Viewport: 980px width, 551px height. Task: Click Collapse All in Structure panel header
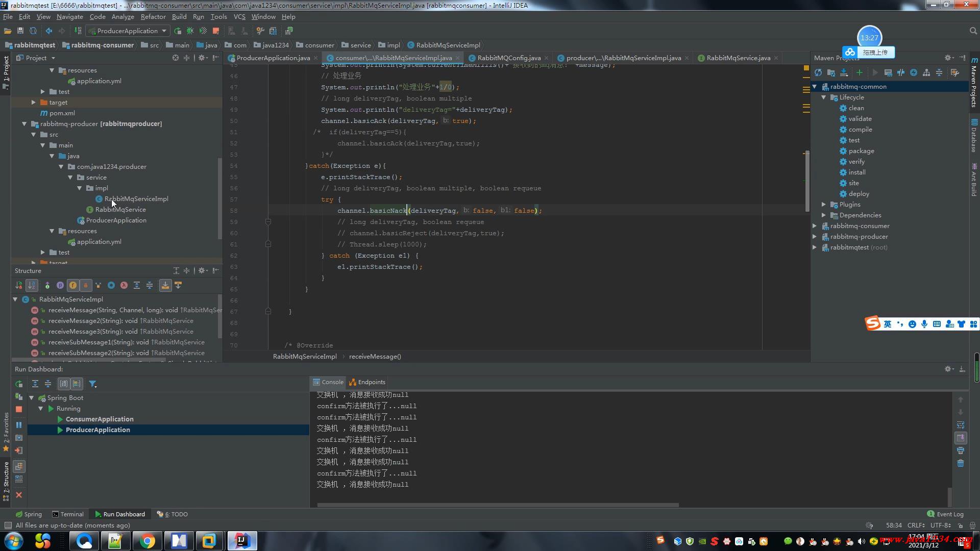186,270
